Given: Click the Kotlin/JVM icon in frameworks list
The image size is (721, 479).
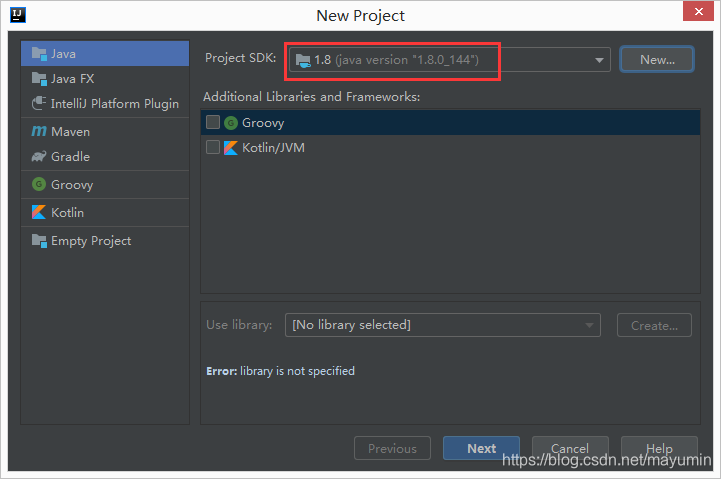Looking at the screenshot, I should pyautogui.click(x=231, y=148).
